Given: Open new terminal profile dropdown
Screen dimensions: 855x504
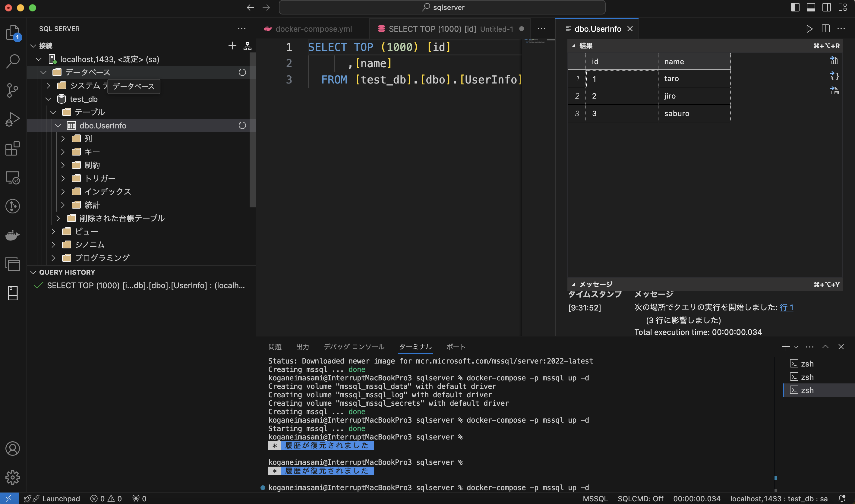Looking at the screenshot, I should 796,347.
